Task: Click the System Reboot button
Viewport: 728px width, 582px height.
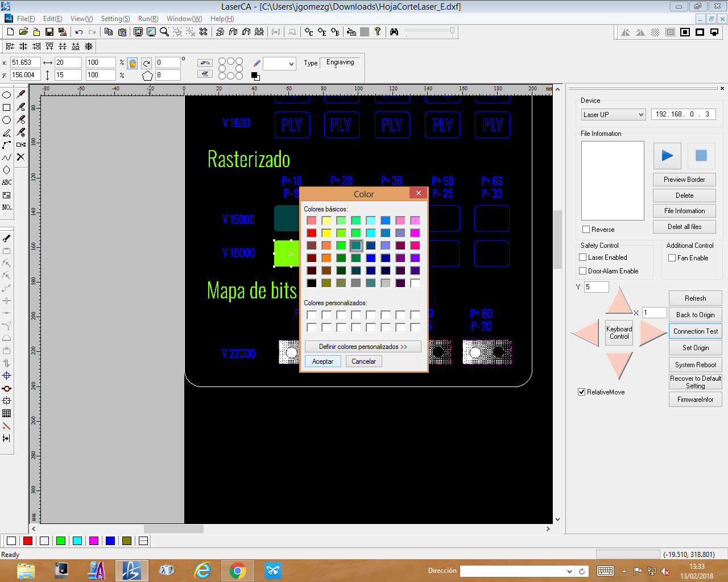Action: coord(696,365)
